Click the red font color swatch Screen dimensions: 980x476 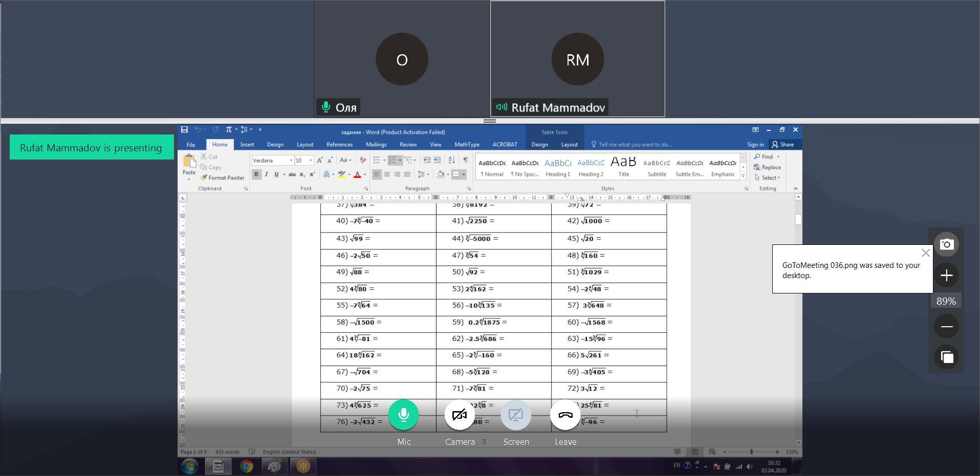click(357, 174)
